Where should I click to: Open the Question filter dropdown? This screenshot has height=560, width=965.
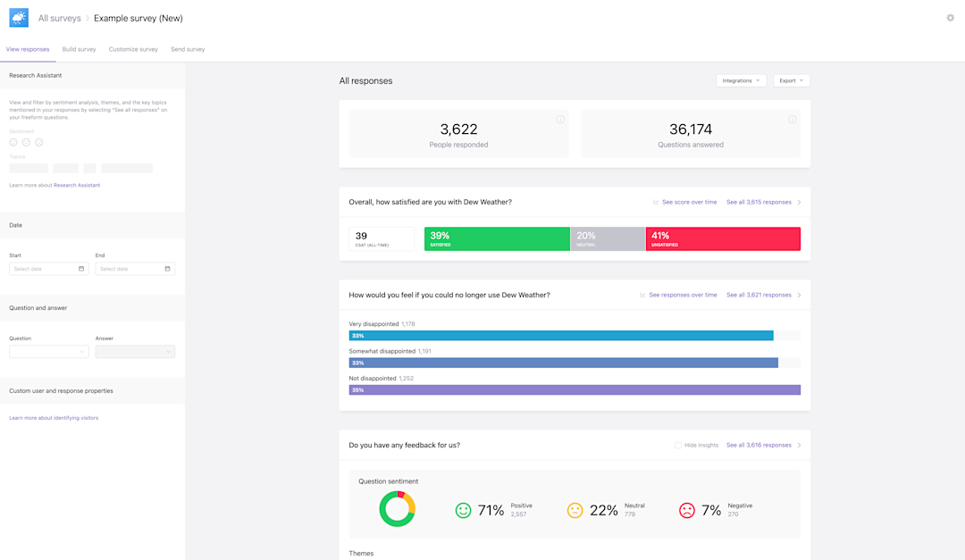(48, 351)
